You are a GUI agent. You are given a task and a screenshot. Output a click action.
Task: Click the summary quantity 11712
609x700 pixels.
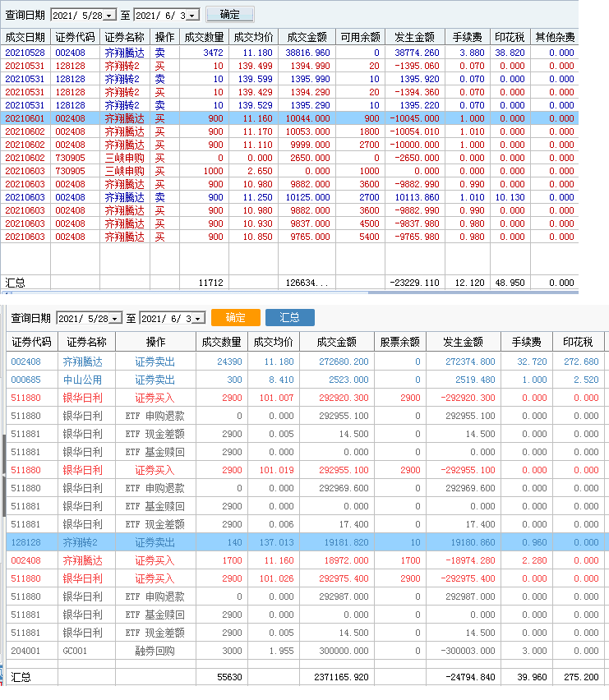pyautogui.click(x=210, y=283)
